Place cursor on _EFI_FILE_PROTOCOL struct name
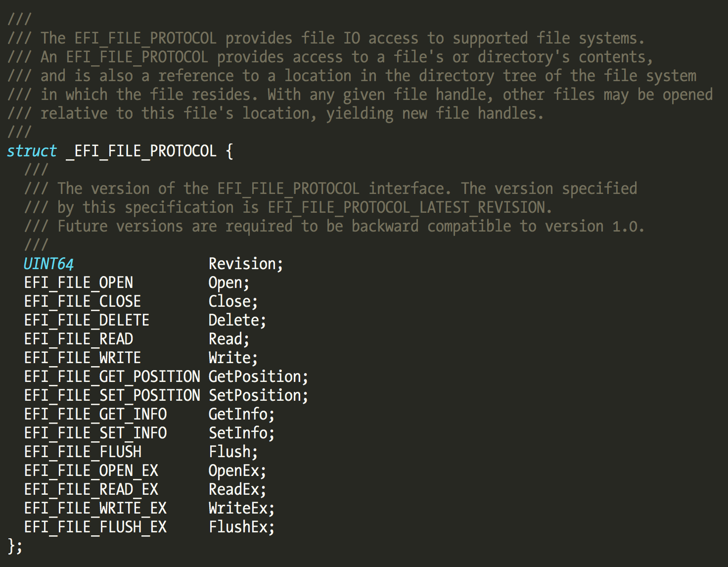This screenshot has height=567, width=728. tap(141, 151)
